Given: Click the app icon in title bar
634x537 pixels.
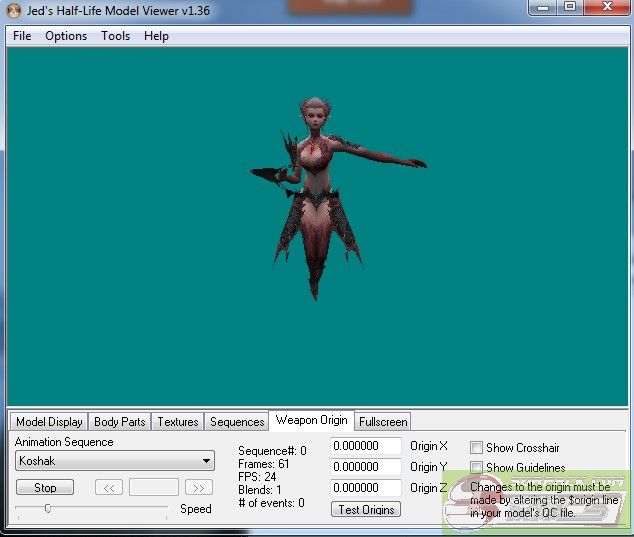Looking at the screenshot, I should [14, 11].
